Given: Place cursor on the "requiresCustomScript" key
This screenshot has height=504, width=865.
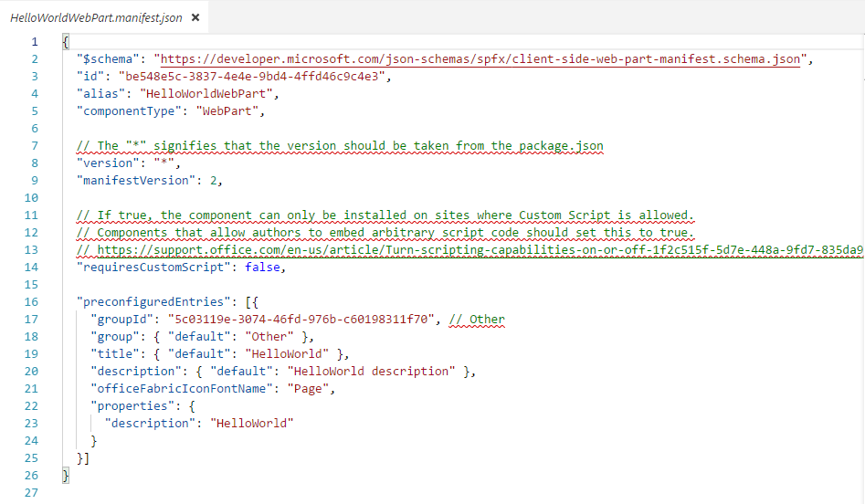Looking at the screenshot, I should pyautogui.click(x=148, y=268).
